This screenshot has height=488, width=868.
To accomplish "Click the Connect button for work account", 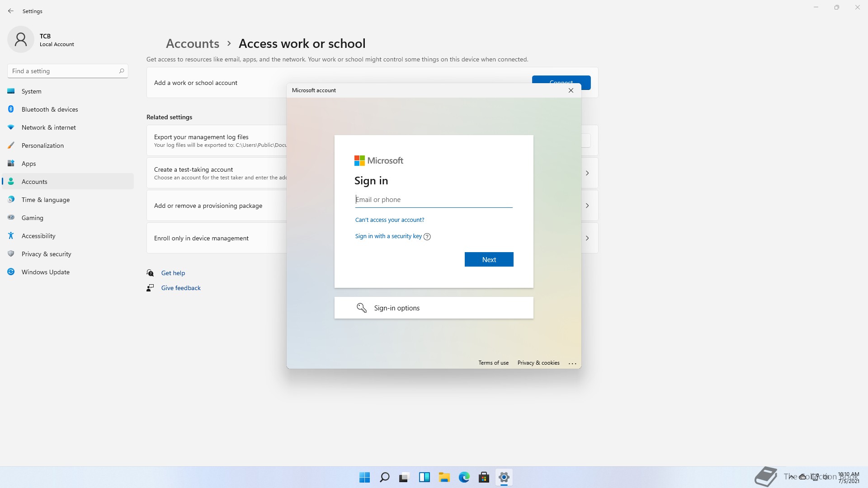I will (x=561, y=83).
